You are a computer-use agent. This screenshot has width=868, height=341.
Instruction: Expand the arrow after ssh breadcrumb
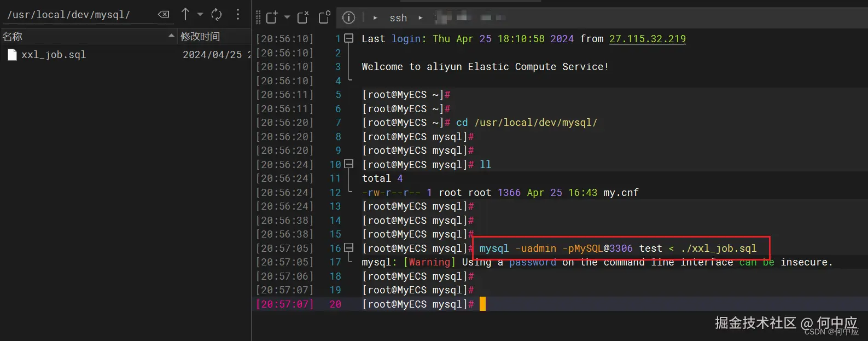click(420, 18)
